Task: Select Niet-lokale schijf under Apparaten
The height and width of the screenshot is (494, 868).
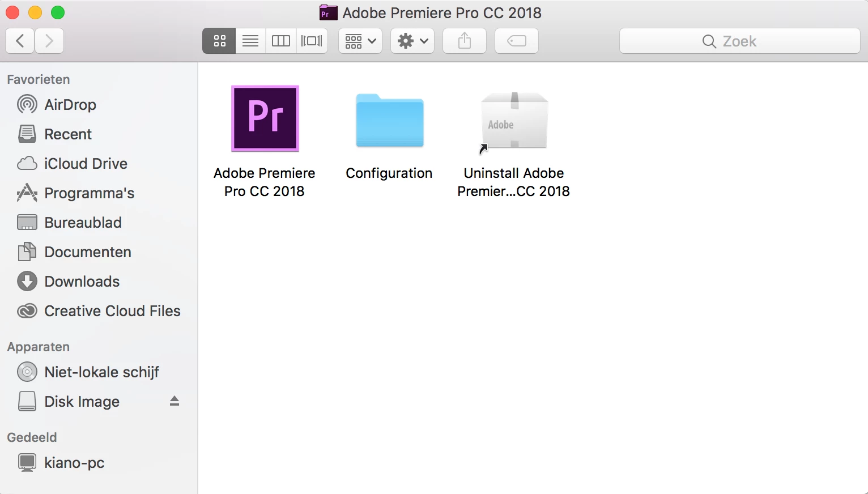Action: (99, 372)
